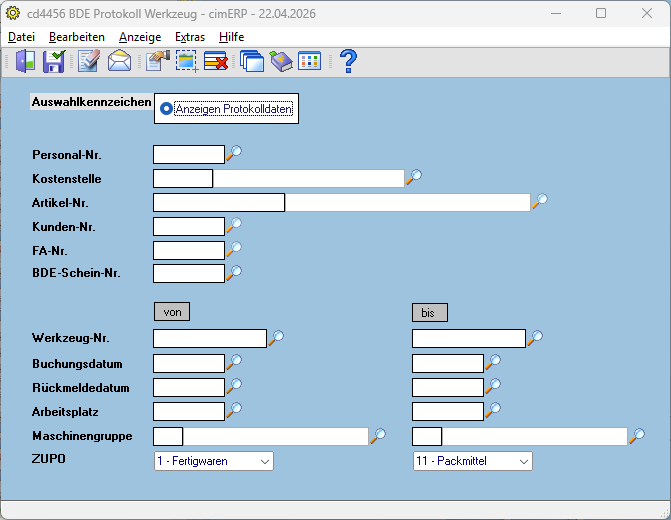Click the bis button
This screenshot has width=671, height=520.
[x=430, y=312]
